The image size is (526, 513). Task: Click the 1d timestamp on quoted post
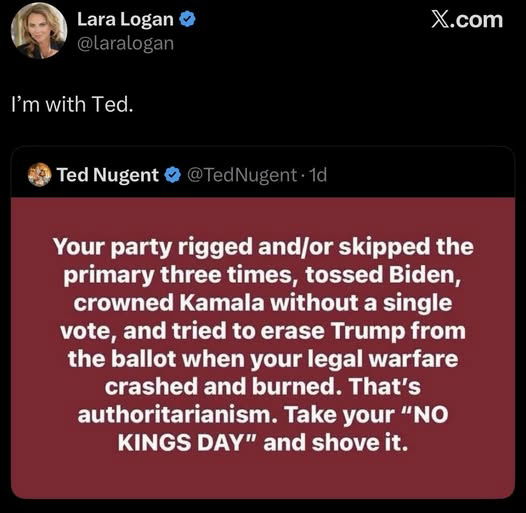tap(317, 175)
